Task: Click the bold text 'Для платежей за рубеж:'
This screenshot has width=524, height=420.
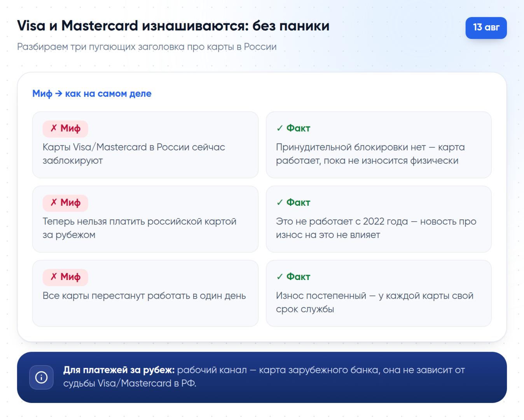Action: [119, 370]
